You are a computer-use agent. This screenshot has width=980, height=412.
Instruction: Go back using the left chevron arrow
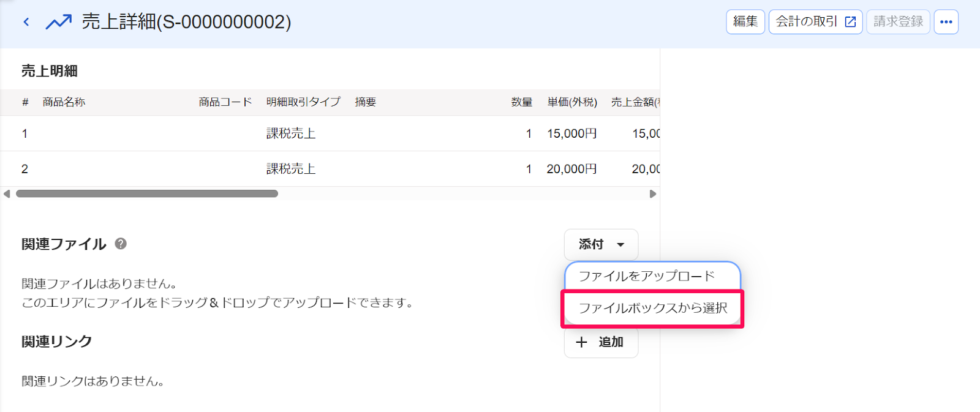click(26, 22)
